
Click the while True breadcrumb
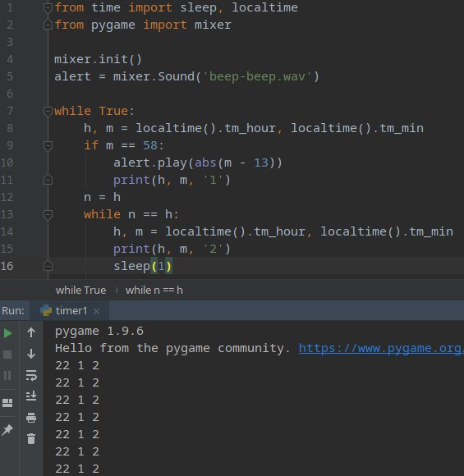(80, 291)
